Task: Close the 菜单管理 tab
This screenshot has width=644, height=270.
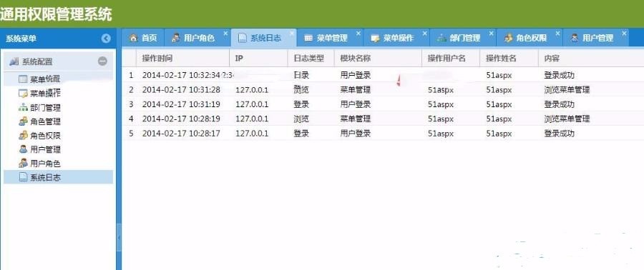Action: [x=358, y=33]
